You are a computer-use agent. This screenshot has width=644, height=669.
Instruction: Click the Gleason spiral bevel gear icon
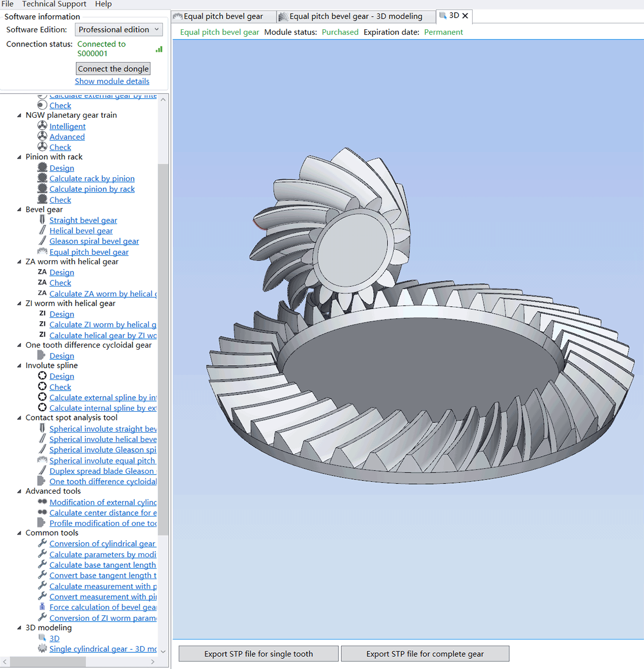pyautogui.click(x=42, y=241)
